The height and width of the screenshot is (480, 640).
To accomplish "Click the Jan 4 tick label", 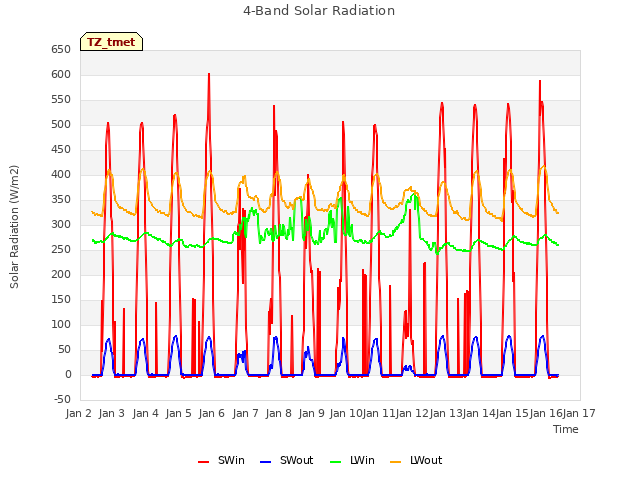I will (146, 413).
